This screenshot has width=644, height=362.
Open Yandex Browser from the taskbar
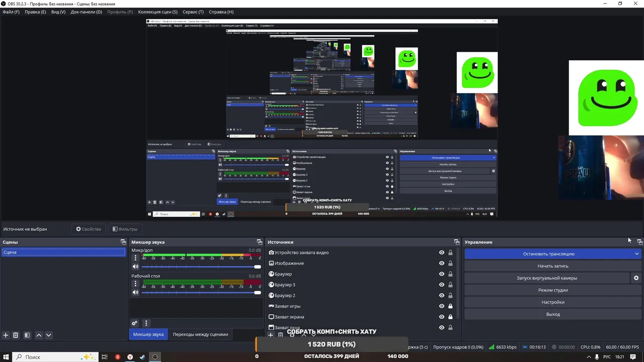(130, 357)
